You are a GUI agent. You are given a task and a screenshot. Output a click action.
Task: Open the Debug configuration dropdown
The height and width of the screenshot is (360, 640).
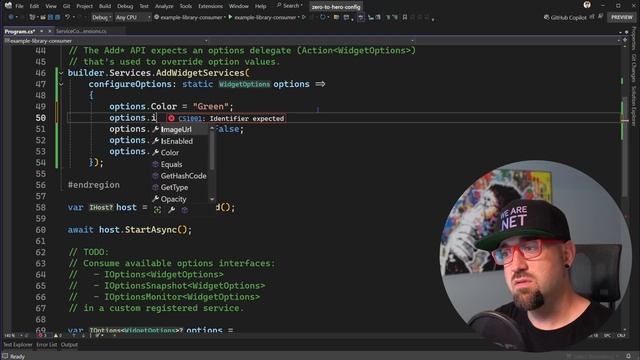tap(101, 17)
